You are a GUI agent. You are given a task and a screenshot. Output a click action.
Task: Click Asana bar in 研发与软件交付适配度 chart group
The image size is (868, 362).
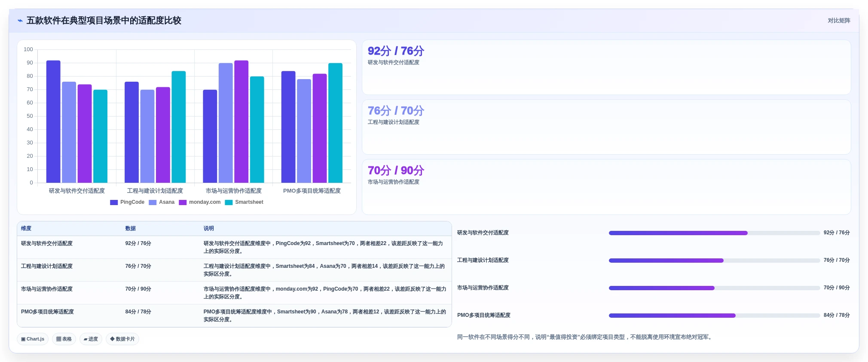[x=69, y=132]
